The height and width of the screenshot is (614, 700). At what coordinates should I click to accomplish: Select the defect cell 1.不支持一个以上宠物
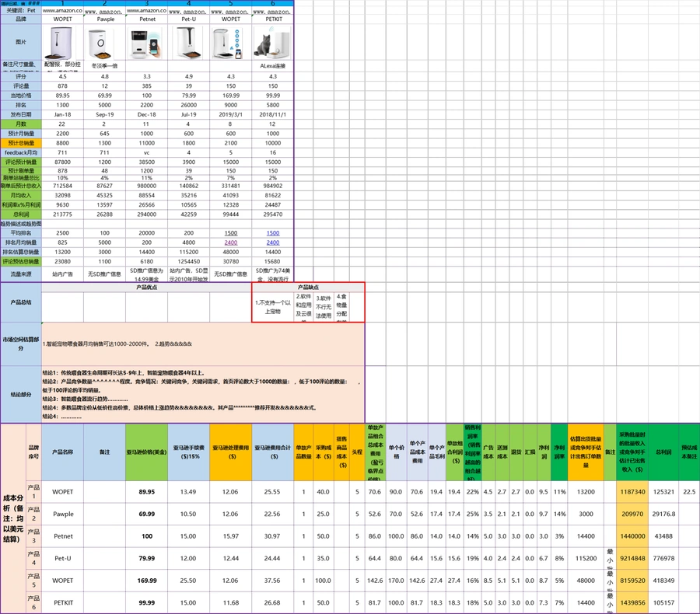[273, 307]
